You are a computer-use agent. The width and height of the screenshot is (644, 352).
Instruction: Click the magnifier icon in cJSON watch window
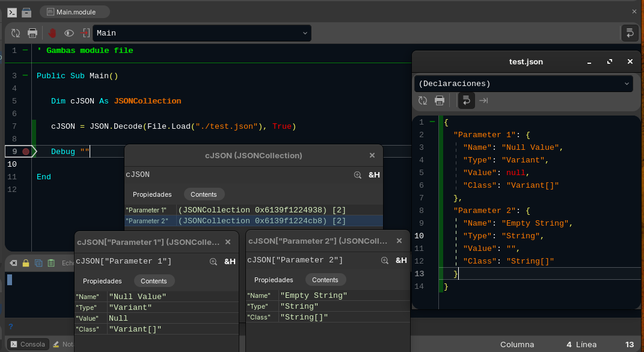[x=358, y=174]
